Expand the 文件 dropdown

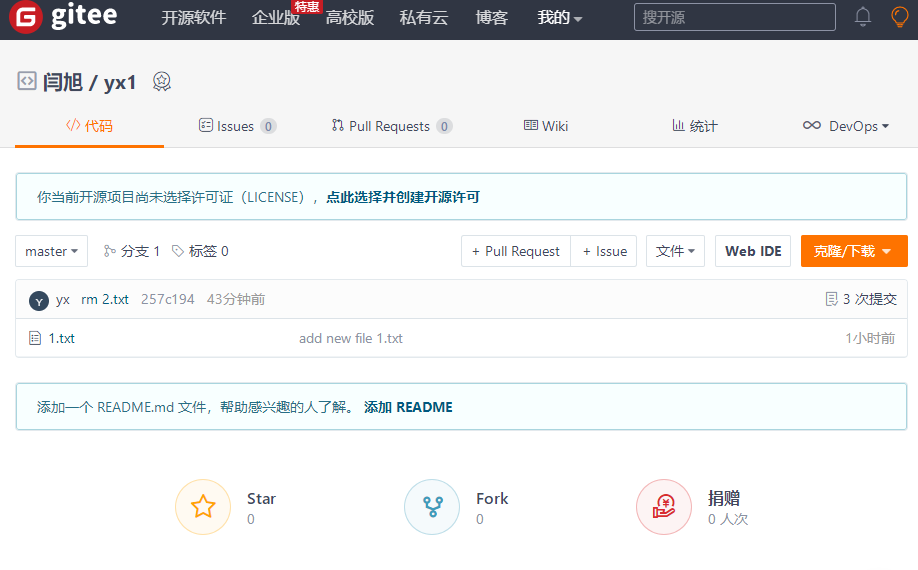pyautogui.click(x=675, y=251)
